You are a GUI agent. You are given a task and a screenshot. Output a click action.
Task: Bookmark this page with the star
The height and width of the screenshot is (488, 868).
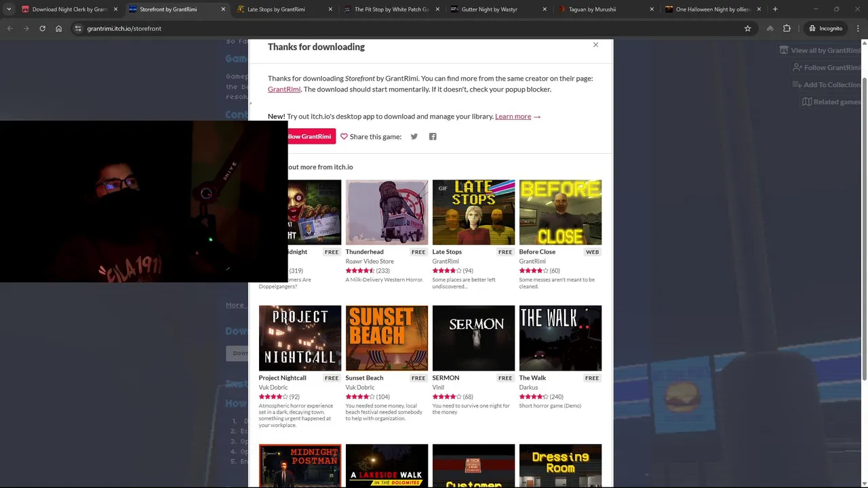(747, 28)
